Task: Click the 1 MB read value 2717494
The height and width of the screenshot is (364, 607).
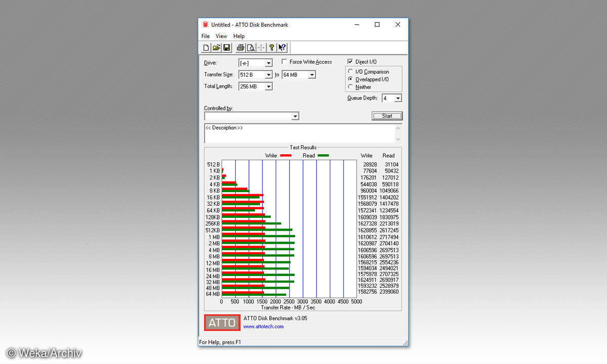Action: [389, 237]
